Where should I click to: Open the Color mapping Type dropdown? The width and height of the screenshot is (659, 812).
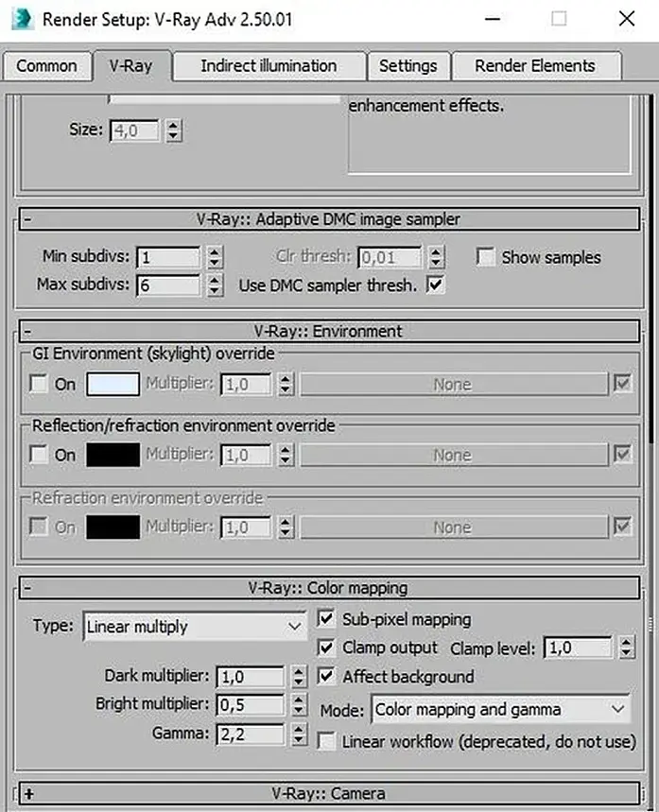pos(195,627)
